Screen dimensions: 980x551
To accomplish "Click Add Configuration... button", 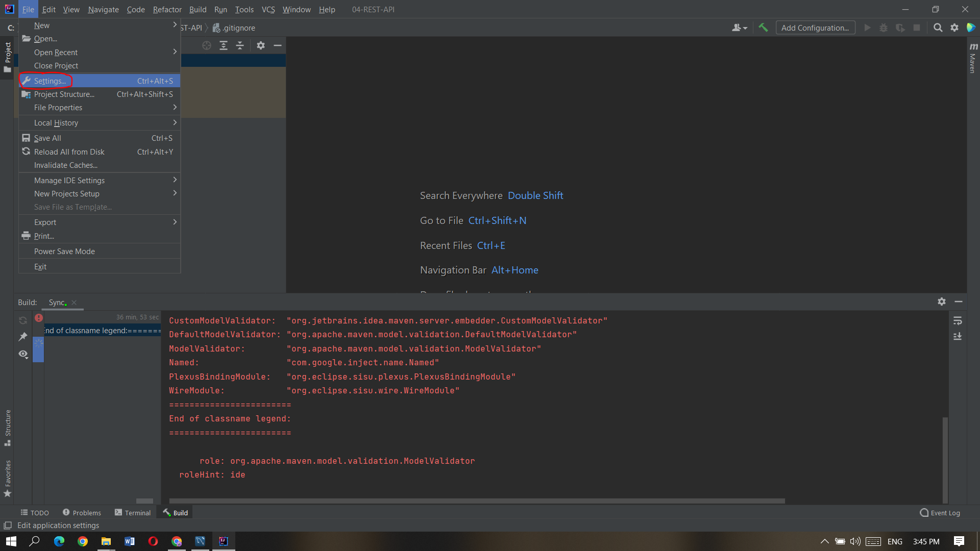I will click(x=815, y=28).
